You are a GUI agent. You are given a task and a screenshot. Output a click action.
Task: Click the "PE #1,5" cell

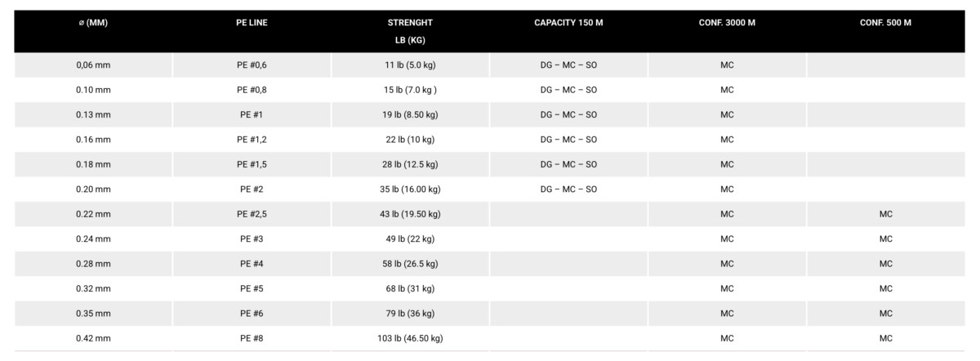click(x=252, y=164)
